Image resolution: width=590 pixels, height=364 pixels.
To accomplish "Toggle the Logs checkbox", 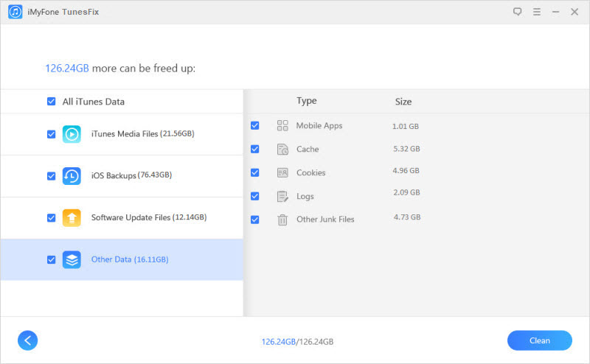I will (x=254, y=196).
